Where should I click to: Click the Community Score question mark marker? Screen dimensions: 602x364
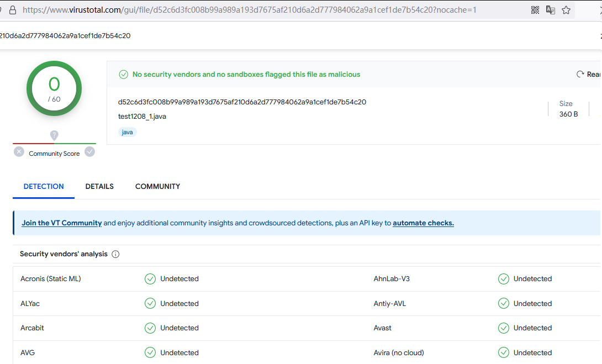(54, 135)
